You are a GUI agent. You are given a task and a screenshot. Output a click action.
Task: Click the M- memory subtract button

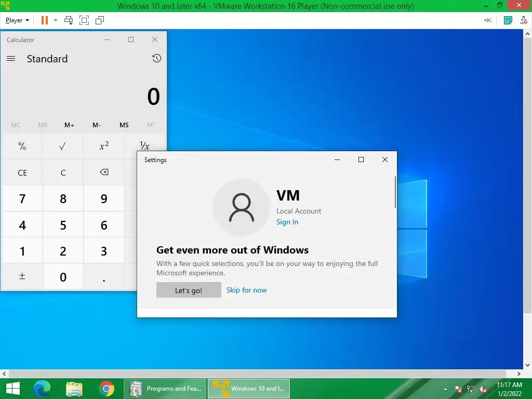(x=96, y=125)
